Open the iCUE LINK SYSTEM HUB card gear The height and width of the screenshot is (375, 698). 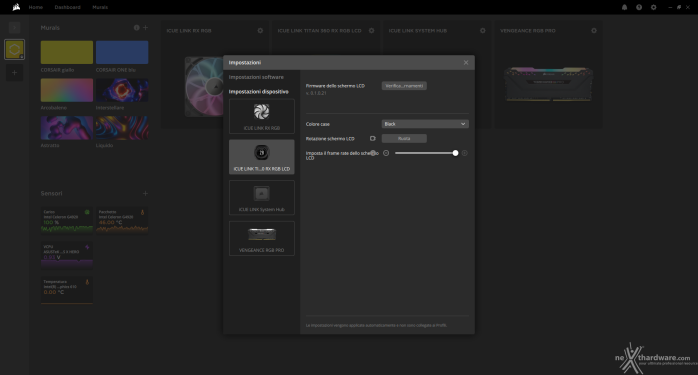click(483, 31)
